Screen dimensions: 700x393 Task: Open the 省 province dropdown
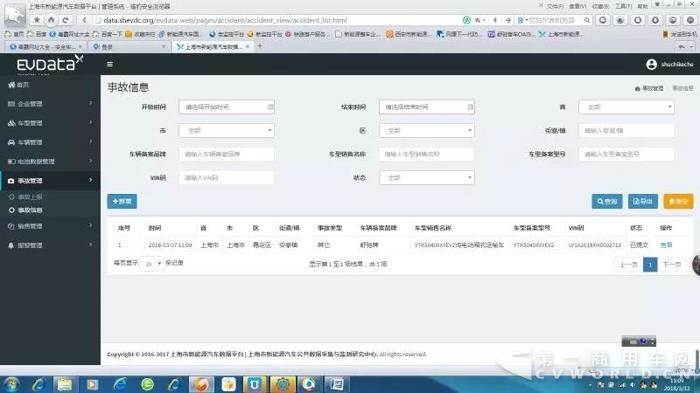tap(626, 107)
